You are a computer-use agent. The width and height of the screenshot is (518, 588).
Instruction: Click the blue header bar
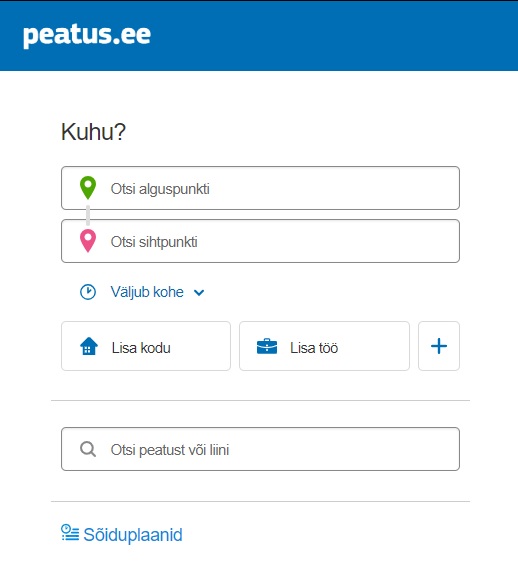pos(259,36)
